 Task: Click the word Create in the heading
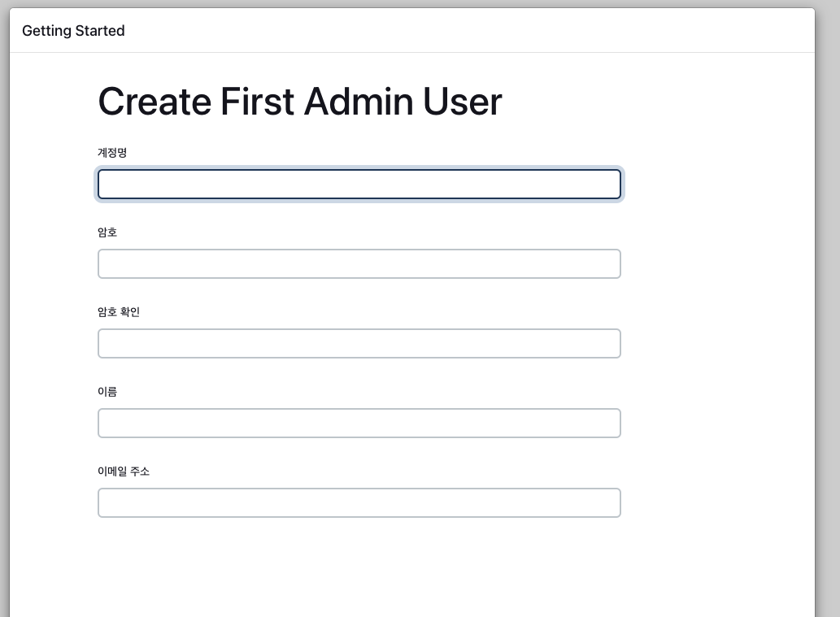pos(155,102)
